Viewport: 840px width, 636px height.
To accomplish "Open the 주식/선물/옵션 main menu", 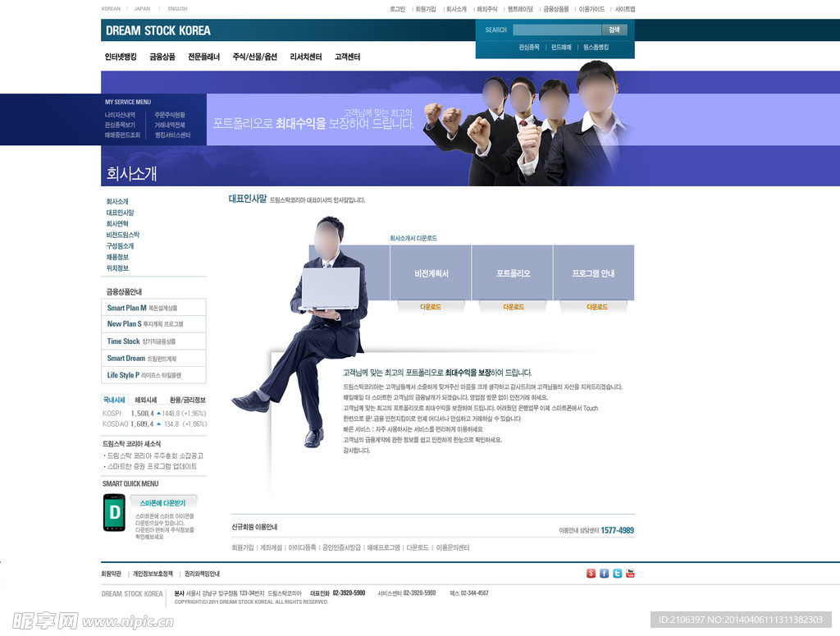I will click(254, 57).
